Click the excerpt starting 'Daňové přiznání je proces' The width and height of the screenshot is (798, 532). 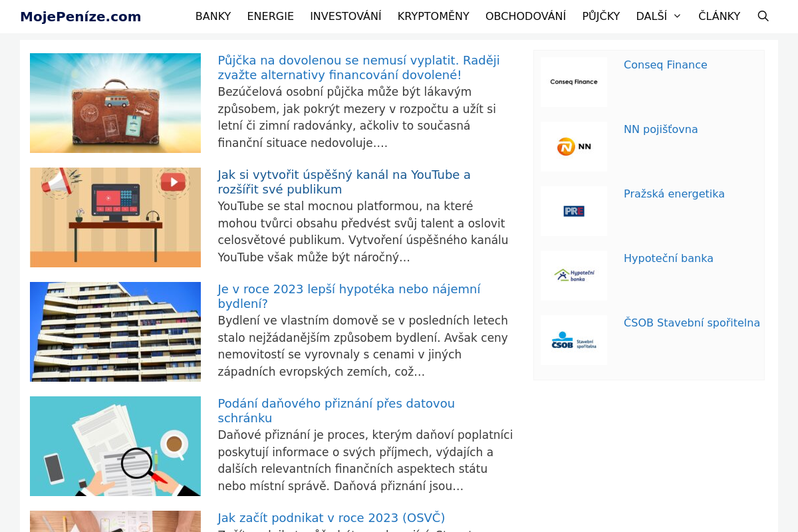(365, 460)
